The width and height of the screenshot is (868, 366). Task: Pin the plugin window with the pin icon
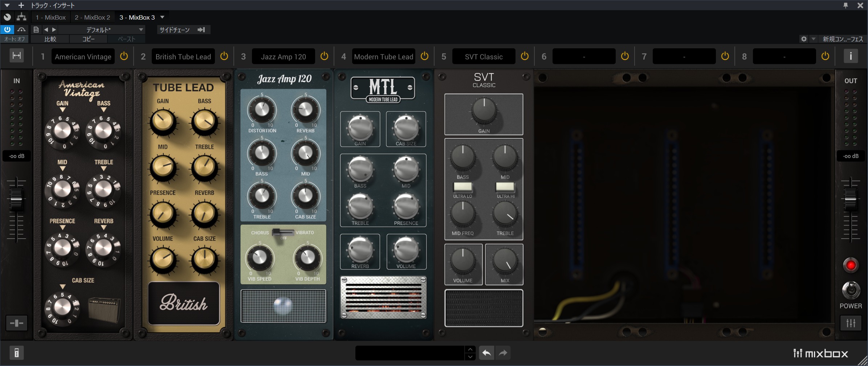[x=846, y=5]
